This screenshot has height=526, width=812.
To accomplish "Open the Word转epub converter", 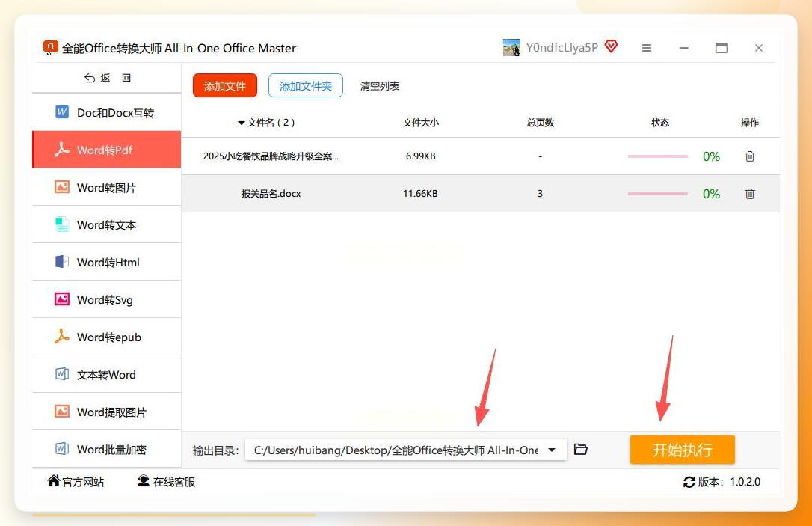I will pos(107,337).
